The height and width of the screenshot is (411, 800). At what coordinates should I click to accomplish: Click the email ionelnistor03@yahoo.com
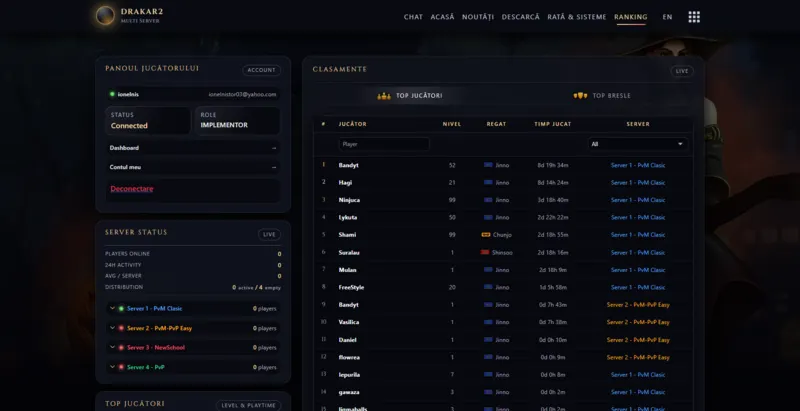pos(242,94)
